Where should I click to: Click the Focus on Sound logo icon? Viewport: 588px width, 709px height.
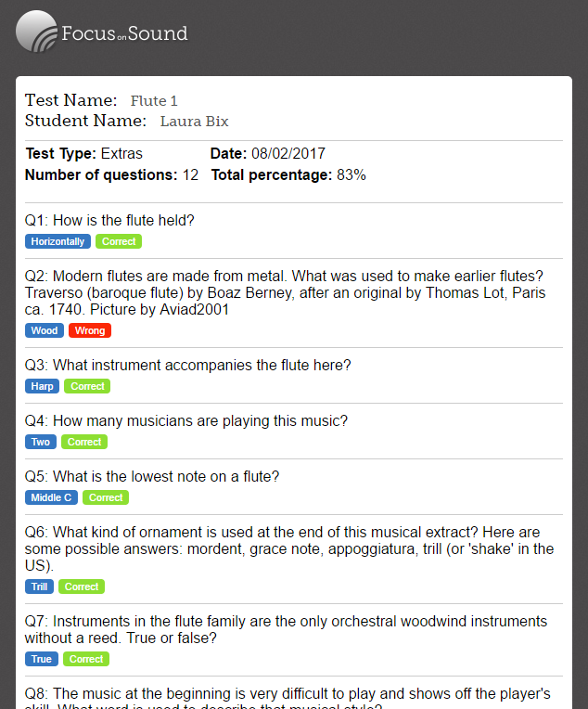click(x=36, y=32)
